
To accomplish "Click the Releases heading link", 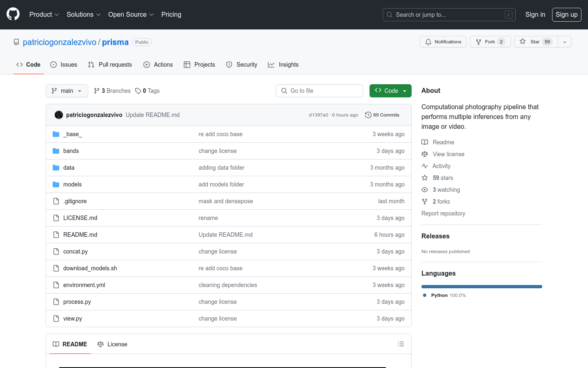I will (435, 236).
